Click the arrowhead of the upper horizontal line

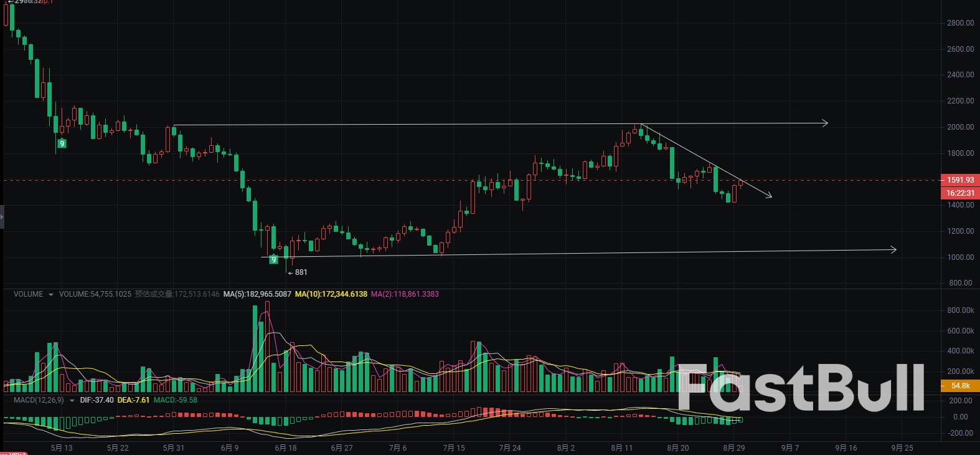point(824,123)
